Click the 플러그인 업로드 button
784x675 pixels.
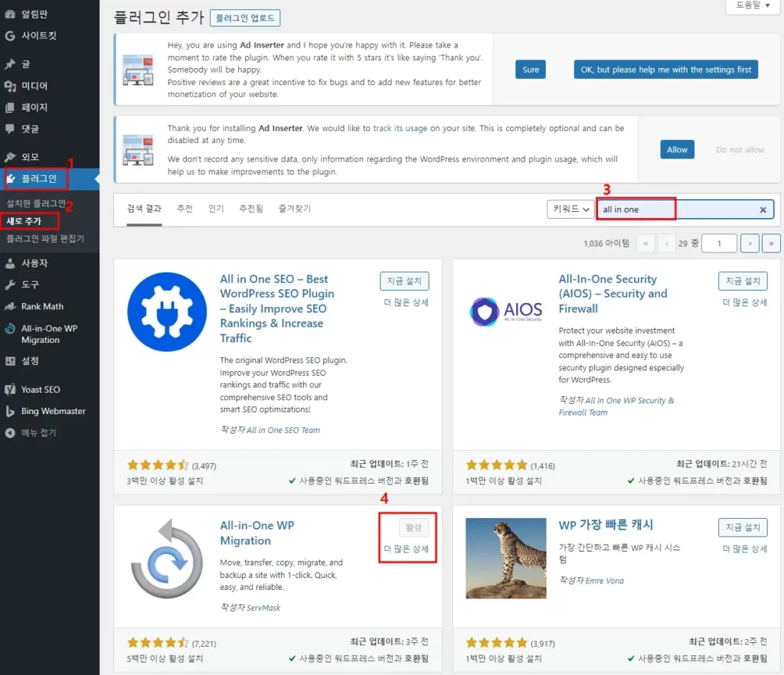click(x=245, y=18)
